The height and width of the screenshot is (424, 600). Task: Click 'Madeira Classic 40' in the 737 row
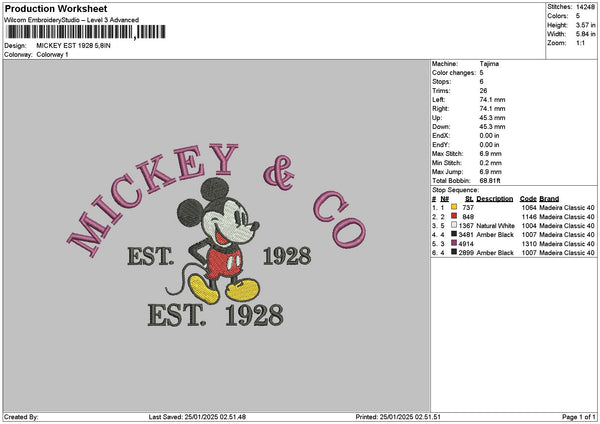[x=567, y=207]
